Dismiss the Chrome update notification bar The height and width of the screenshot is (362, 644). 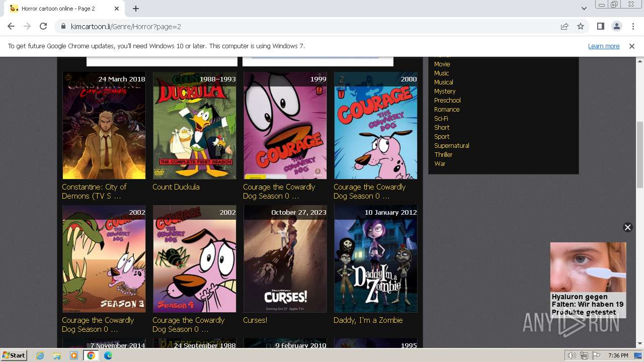632,46
